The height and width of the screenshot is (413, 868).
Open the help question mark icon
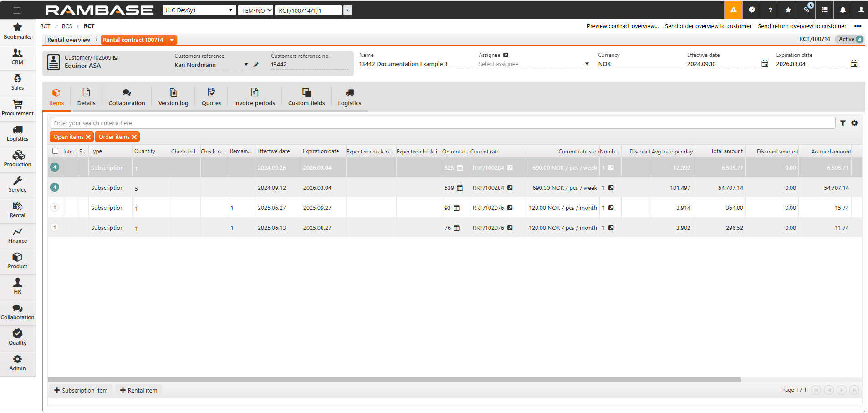click(x=770, y=10)
